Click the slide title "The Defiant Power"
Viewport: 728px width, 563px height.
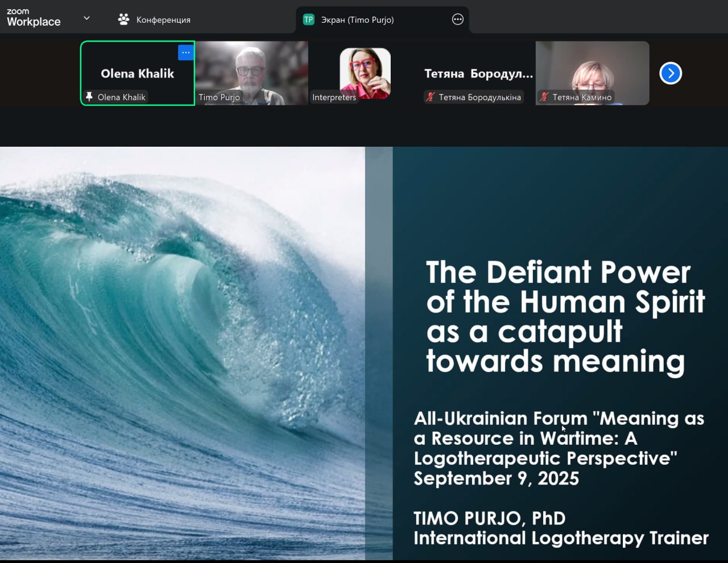557,272
